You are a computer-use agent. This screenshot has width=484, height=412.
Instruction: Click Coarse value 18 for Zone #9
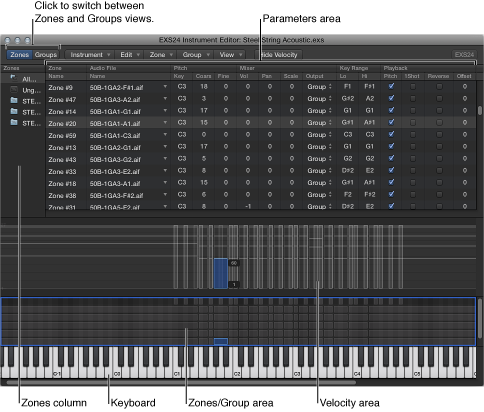(204, 87)
